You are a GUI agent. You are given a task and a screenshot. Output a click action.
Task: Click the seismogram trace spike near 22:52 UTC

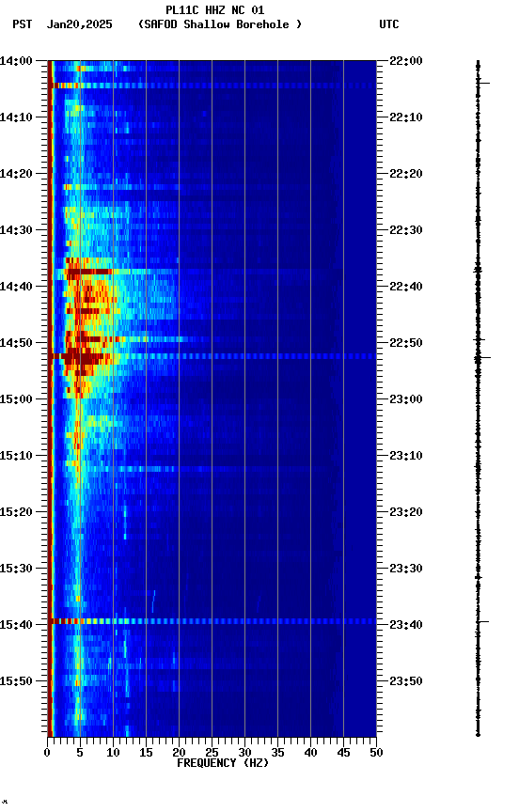[x=480, y=357]
